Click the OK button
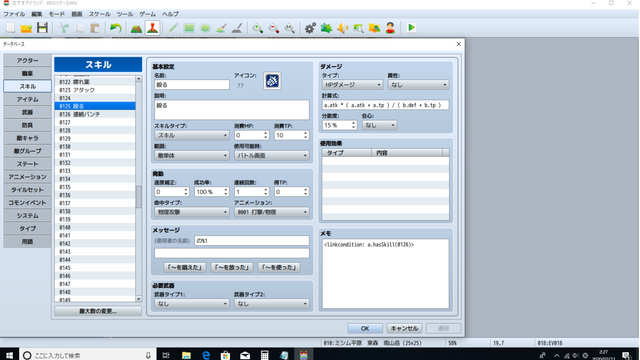This screenshot has height=360, width=640. pos(365,328)
